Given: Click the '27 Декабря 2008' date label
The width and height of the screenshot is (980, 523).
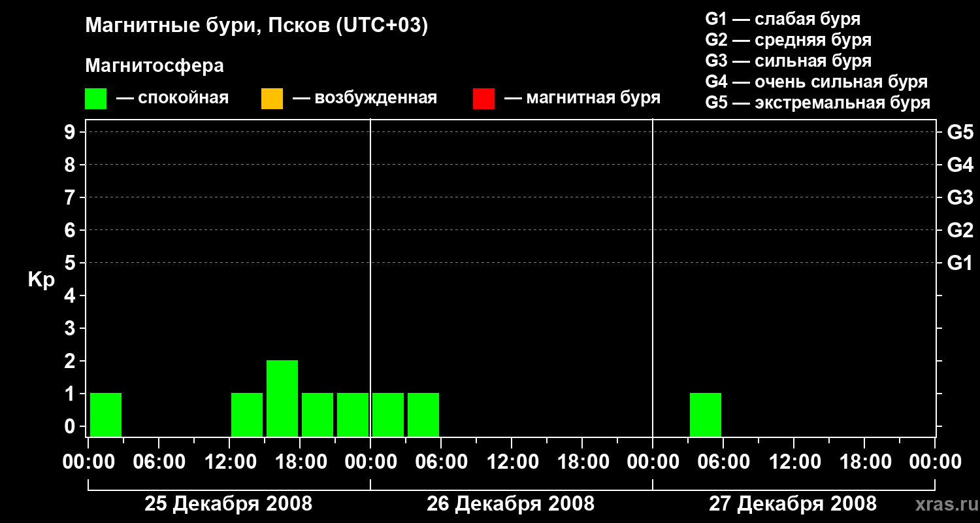Looking at the screenshot, I should pos(793,503).
